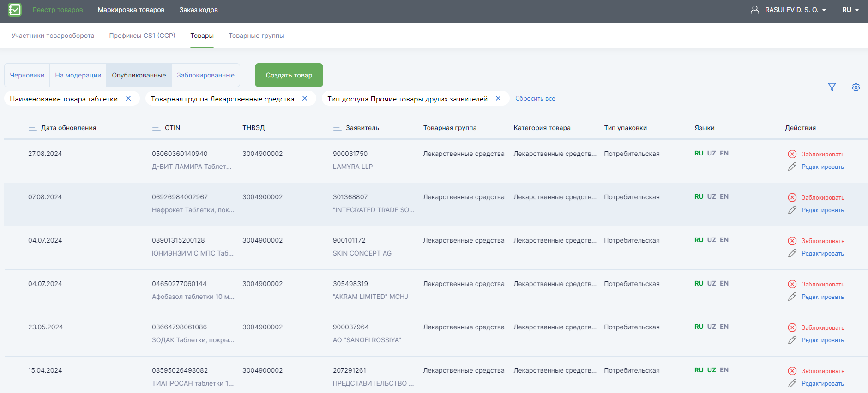Click Редактировать text for Афобазол row

[823, 297]
